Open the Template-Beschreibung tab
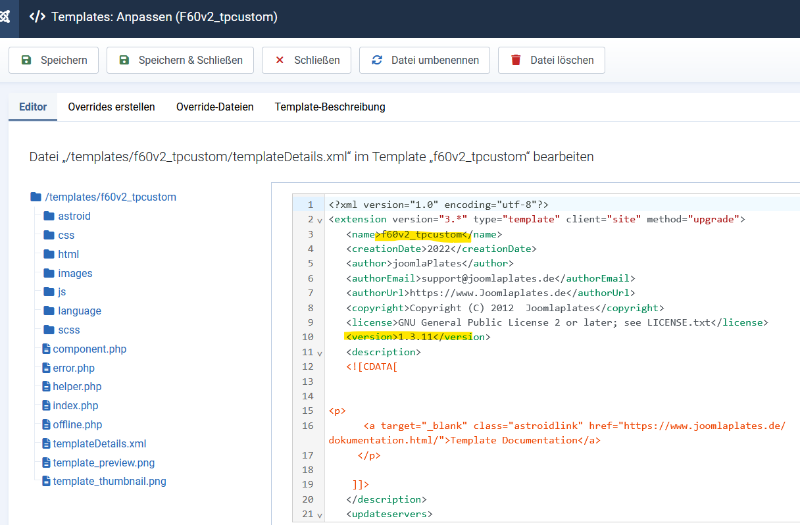The height and width of the screenshot is (525, 800). click(x=330, y=107)
